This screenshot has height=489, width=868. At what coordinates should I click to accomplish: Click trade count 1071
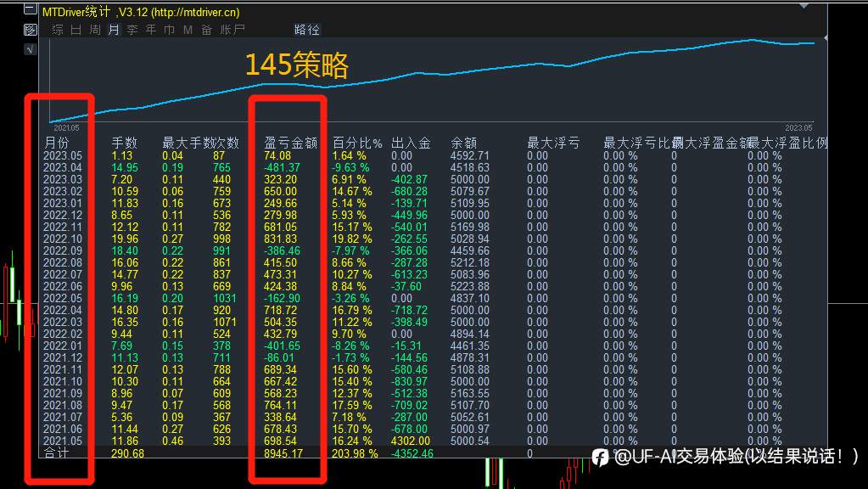click(225, 322)
